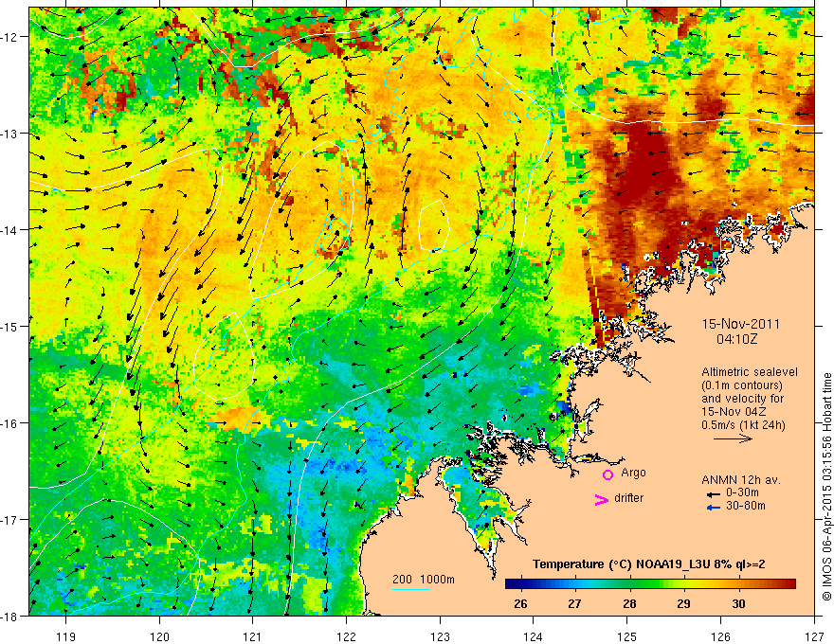Click latitude axis label '-14'

click(9, 230)
